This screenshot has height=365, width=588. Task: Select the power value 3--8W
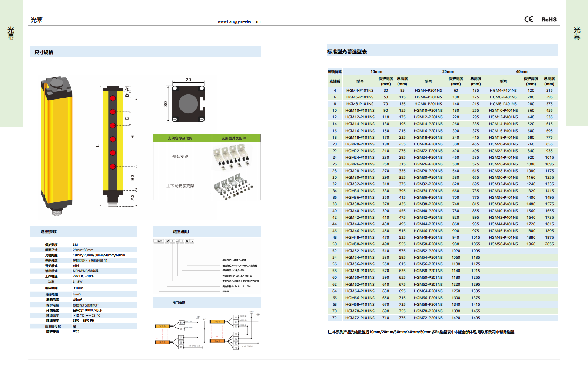[x=78, y=282]
